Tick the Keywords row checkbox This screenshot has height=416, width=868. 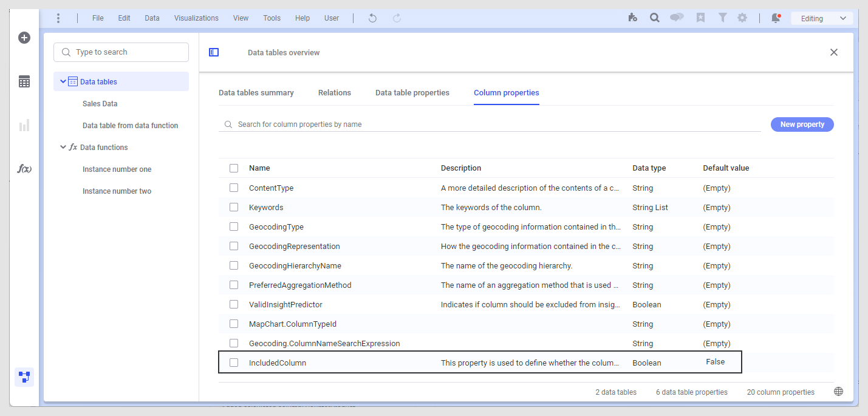coord(234,207)
